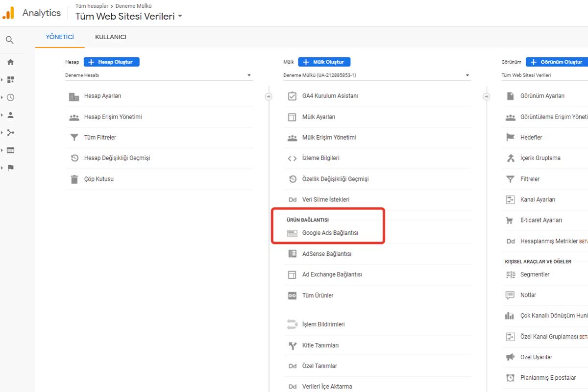Image resolution: width=588 pixels, height=392 pixels.
Task: Go to Home icon in sidebar
Action: [x=10, y=62]
